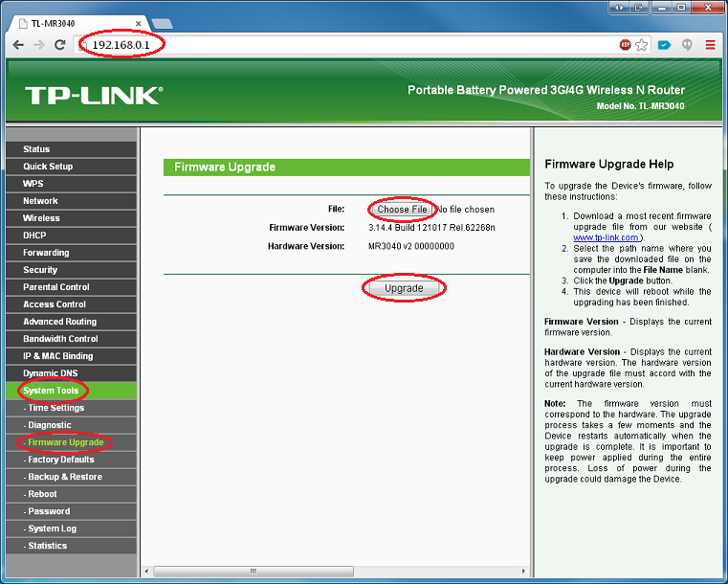Viewport: 728px width, 584px height.
Task: Open Backup & Restore submenu
Action: 72,476
